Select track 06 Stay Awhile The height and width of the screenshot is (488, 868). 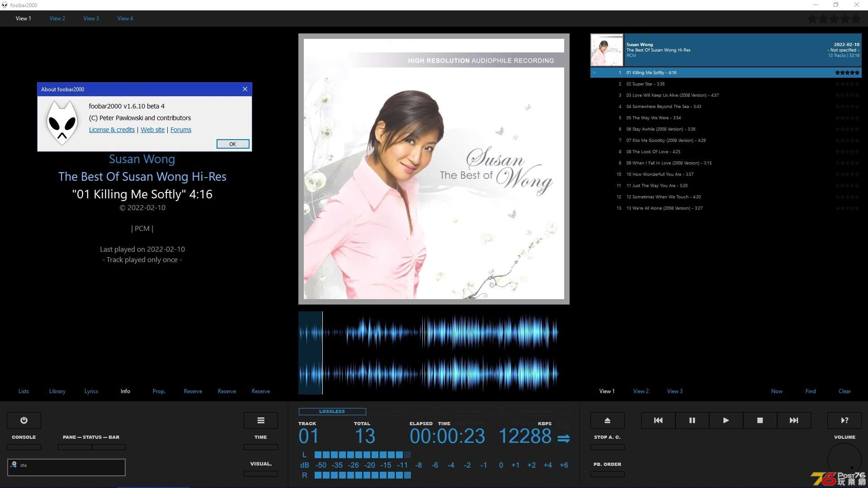pyautogui.click(x=726, y=129)
